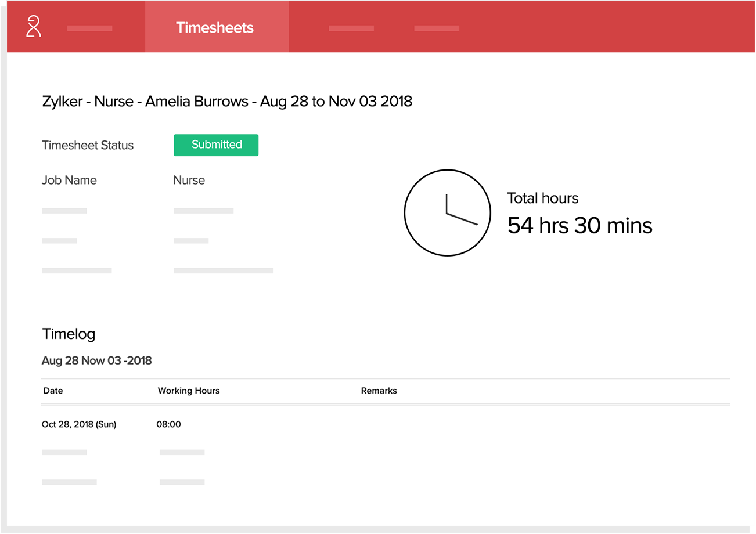Click the Working Hours column header
The height and width of the screenshot is (534, 756).
coord(189,391)
